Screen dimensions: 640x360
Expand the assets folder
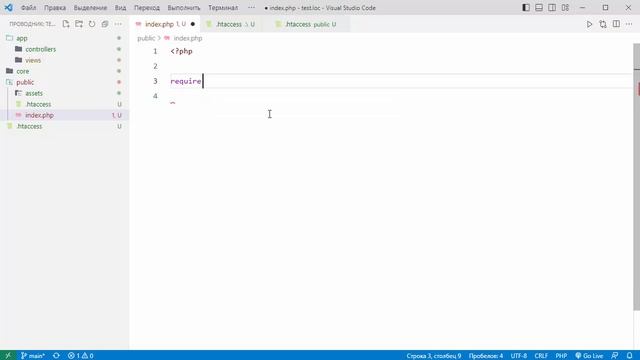[64, 93]
